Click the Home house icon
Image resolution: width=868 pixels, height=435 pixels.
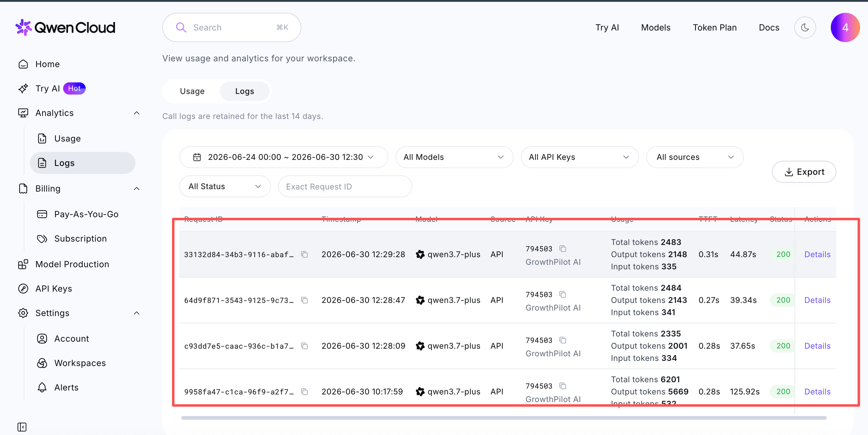(23, 64)
